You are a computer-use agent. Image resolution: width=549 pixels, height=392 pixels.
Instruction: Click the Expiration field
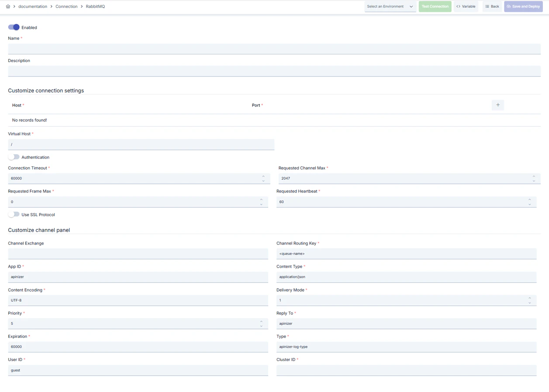(138, 347)
